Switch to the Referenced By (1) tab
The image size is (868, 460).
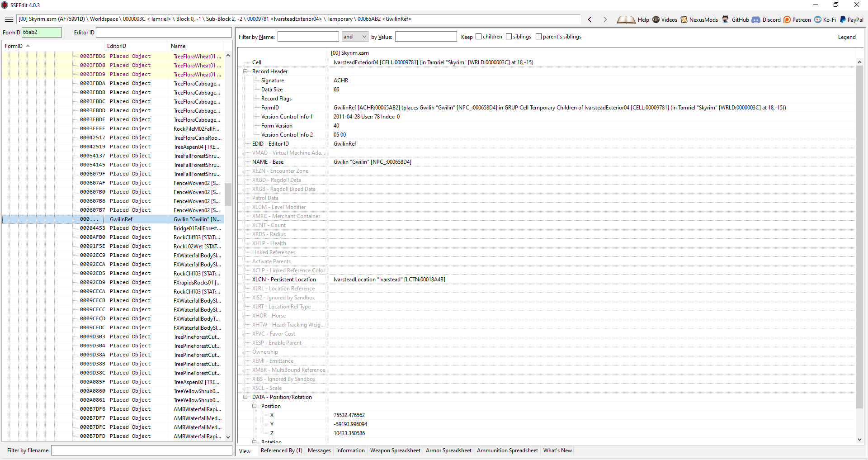coord(281,451)
